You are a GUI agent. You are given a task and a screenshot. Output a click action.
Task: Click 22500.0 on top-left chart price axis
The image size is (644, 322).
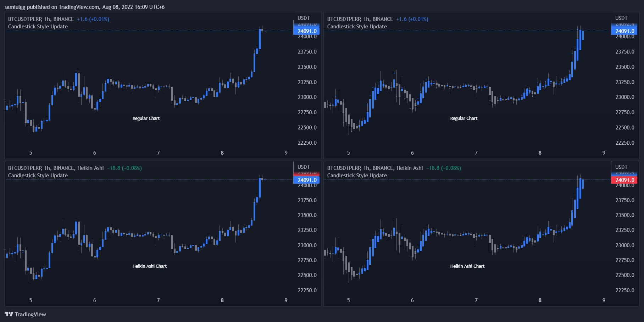click(x=307, y=128)
